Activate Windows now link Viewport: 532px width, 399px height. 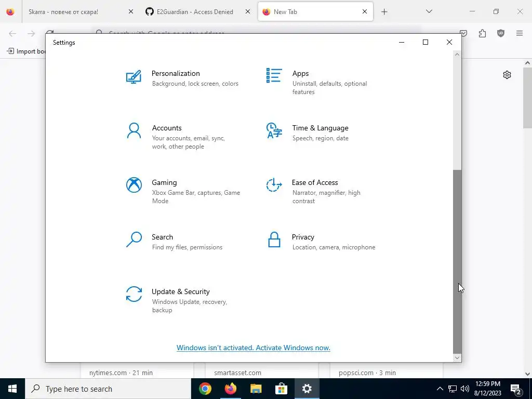coord(253,348)
